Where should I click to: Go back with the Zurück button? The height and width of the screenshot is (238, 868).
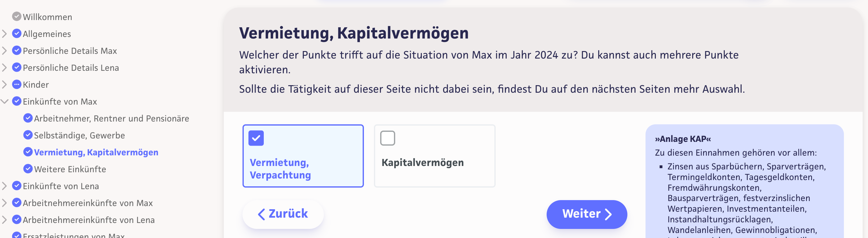[x=283, y=214]
